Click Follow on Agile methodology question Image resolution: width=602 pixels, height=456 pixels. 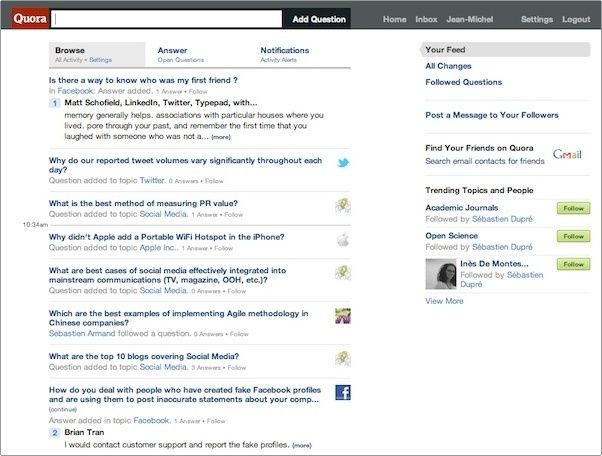239,334
